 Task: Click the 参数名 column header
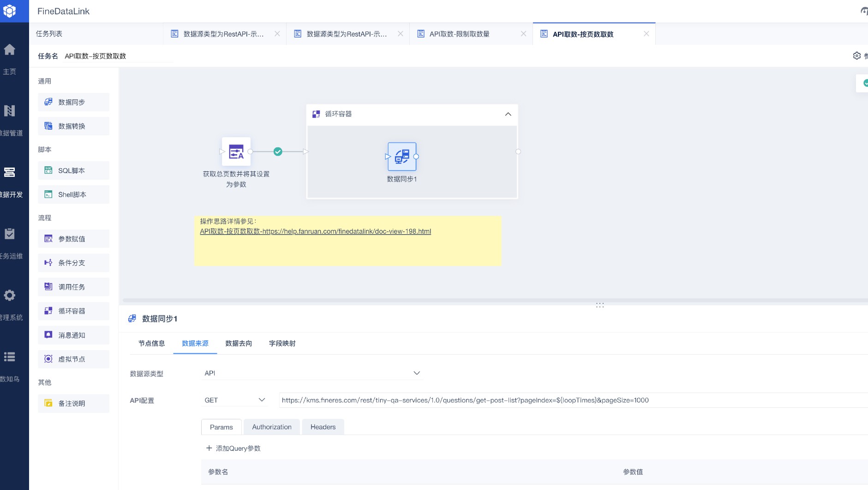click(218, 472)
